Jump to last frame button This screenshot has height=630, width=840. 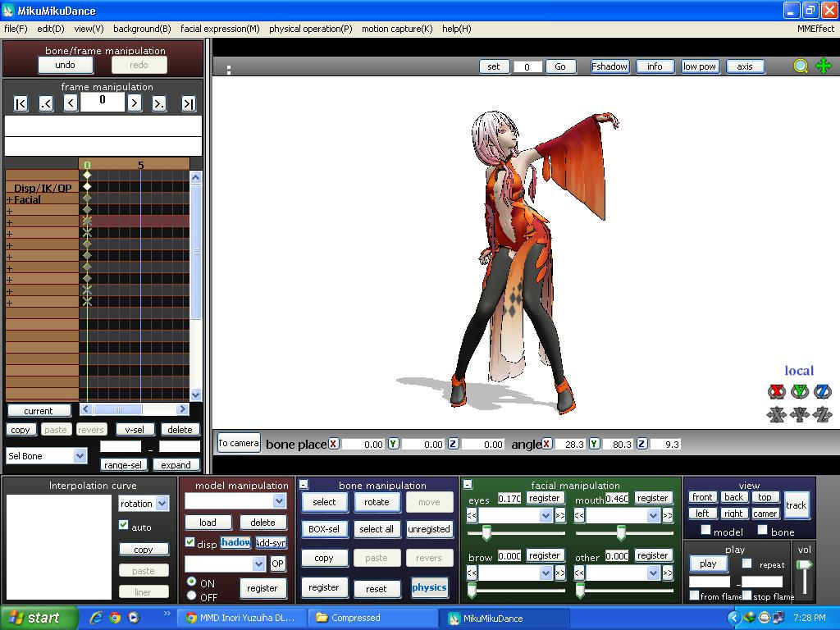pos(188,103)
